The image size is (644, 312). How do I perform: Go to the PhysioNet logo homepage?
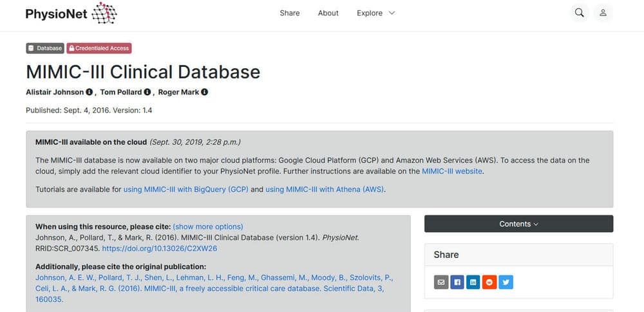tap(71, 13)
